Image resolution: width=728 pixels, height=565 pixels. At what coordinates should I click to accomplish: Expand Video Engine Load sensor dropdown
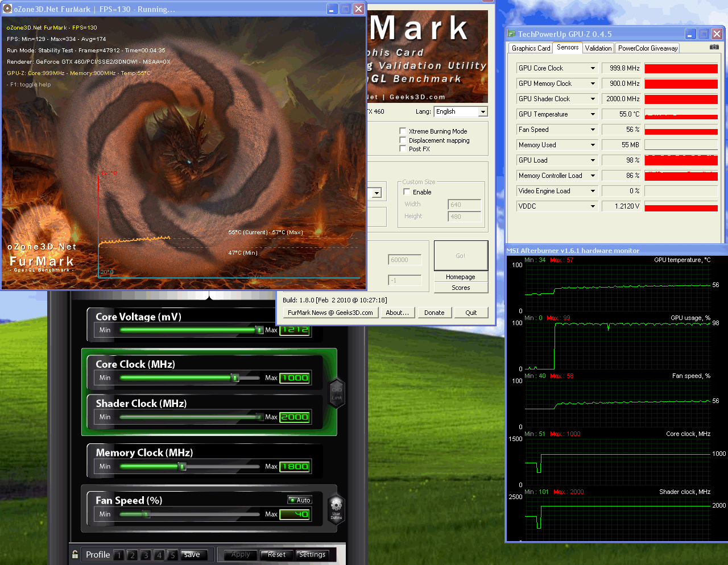(x=593, y=191)
